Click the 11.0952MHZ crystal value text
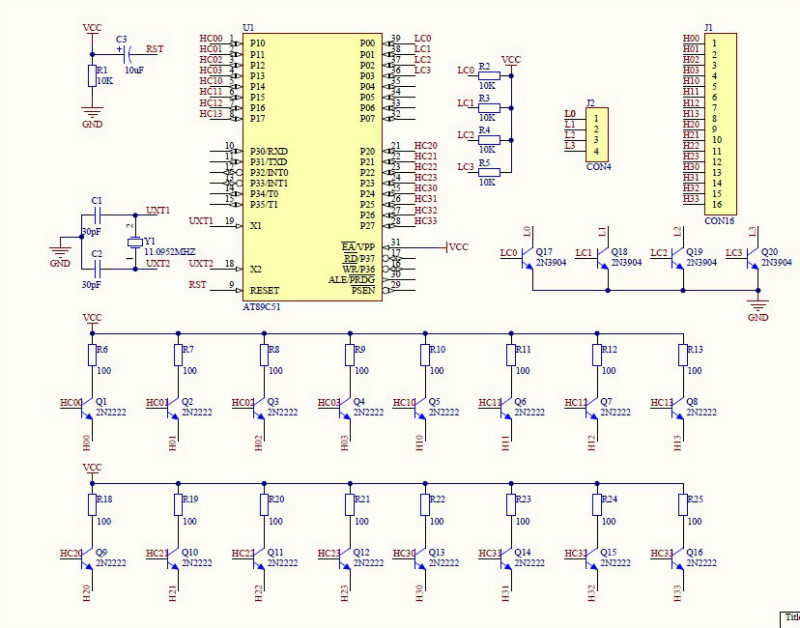Viewport: 800px width, 628px height. point(171,254)
